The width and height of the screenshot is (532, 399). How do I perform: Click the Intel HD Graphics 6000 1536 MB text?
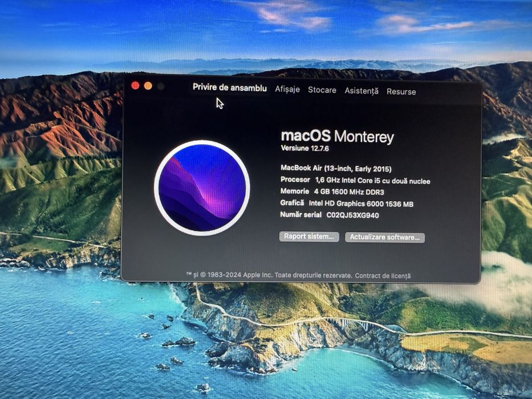[x=361, y=203]
